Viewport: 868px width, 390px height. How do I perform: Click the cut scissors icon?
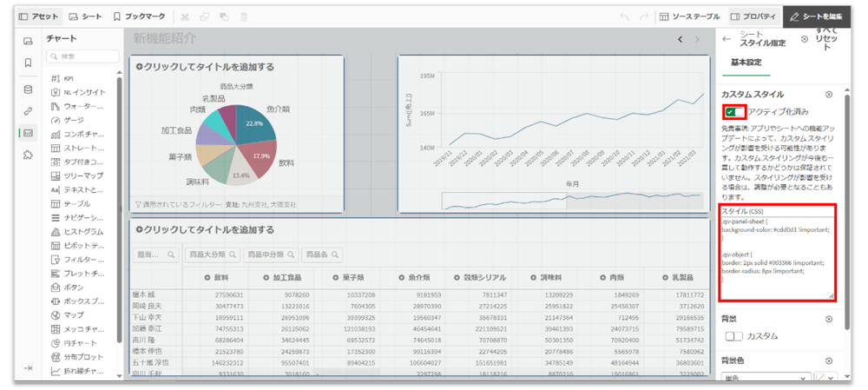pos(184,17)
